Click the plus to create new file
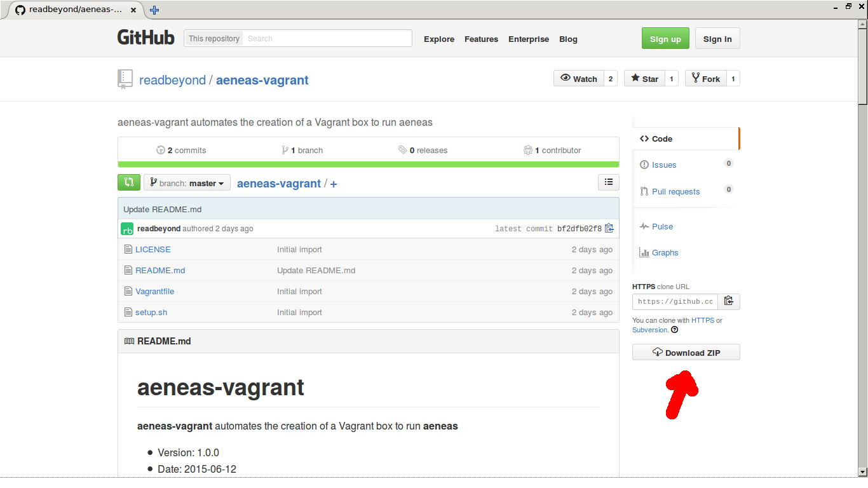 334,184
